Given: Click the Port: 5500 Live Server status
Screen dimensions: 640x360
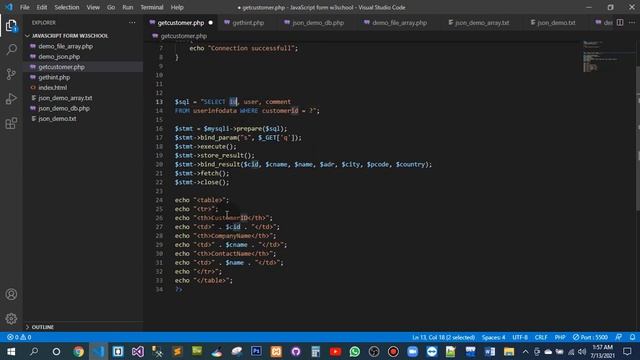Looking at the screenshot, I should [590, 337].
